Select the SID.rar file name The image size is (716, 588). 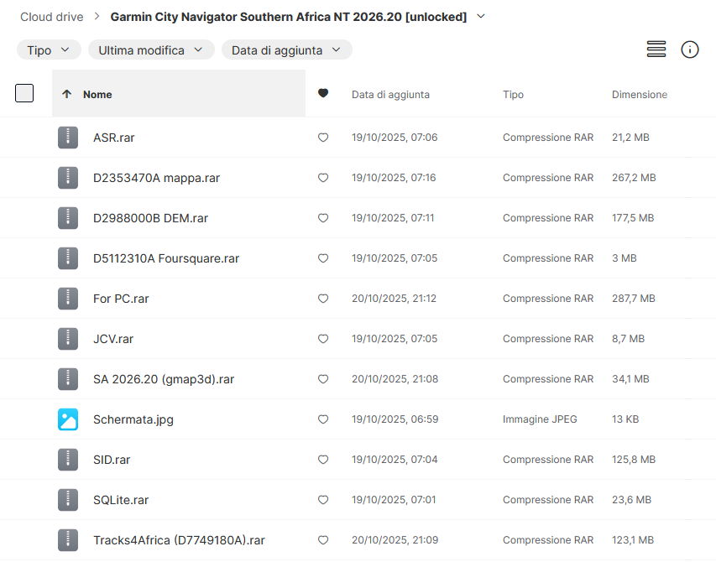pyautogui.click(x=112, y=460)
